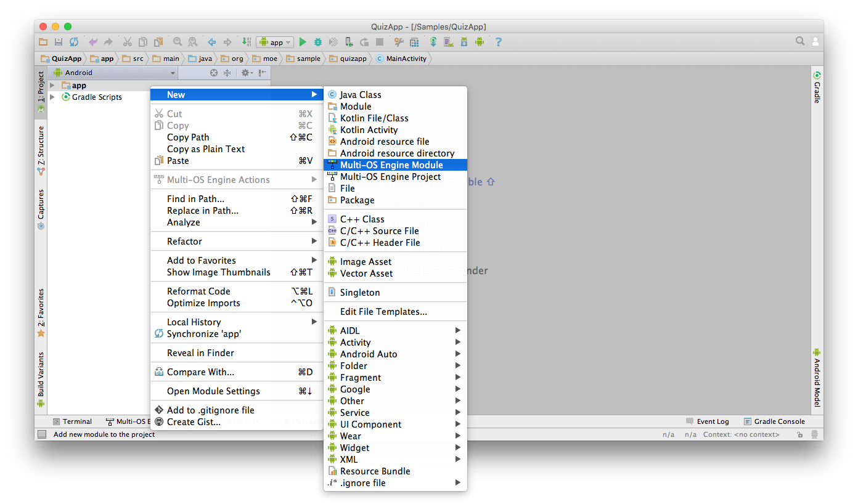Click scroll-from-source target icon in Project panel
The width and height of the screenshot is (858, 504).
[214, 73]
